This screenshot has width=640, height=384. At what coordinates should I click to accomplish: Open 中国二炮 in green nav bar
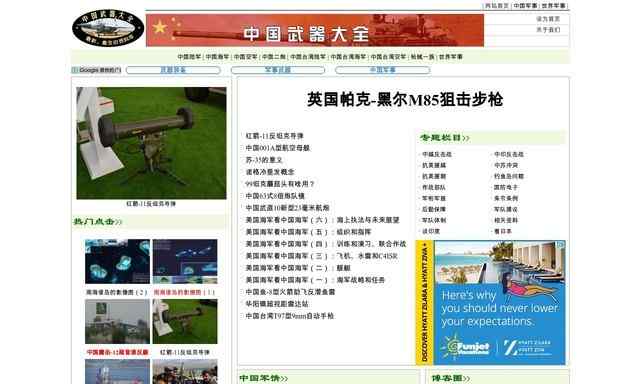273,57
